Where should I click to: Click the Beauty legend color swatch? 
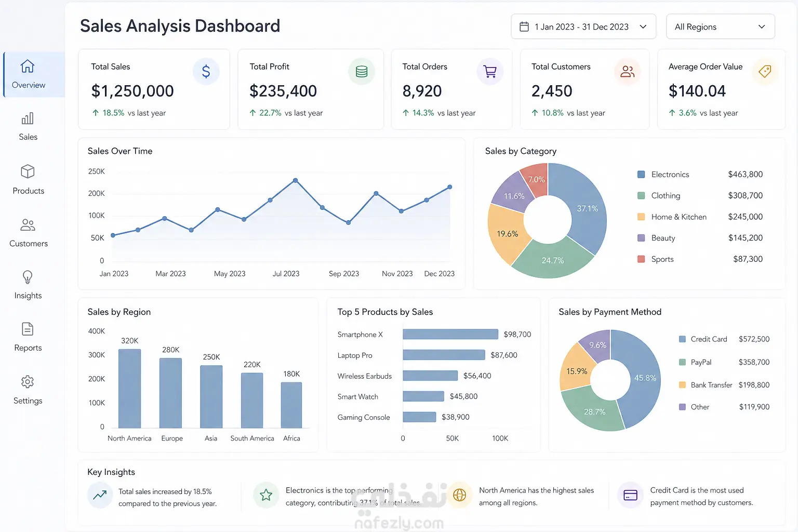(x=641, y=238)
